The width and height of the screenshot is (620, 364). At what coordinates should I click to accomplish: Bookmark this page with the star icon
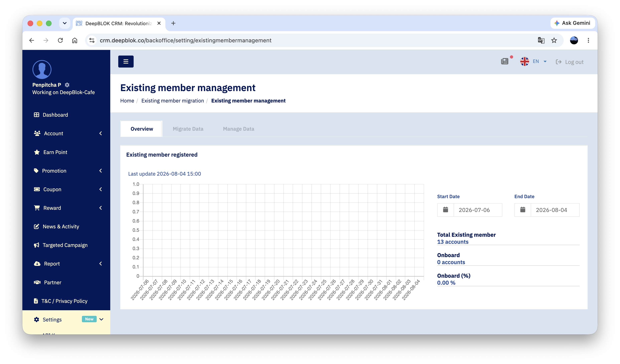pos(554,40)
